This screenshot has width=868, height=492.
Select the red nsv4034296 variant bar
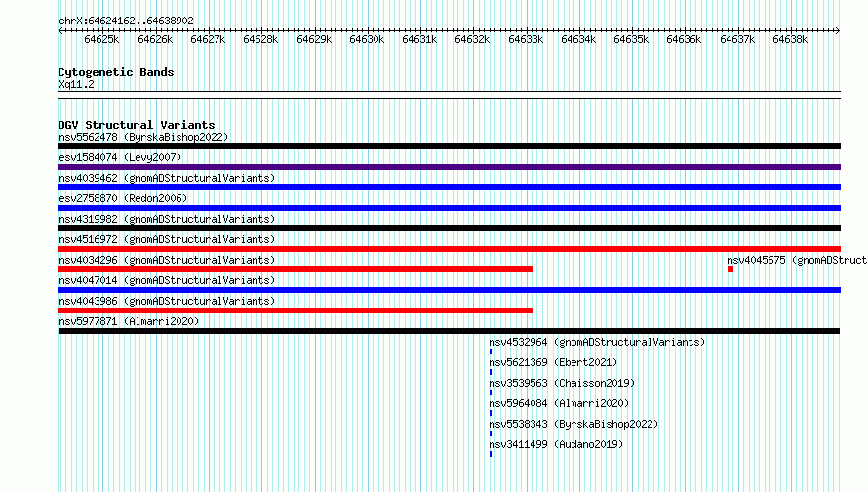tap(296, 269)
